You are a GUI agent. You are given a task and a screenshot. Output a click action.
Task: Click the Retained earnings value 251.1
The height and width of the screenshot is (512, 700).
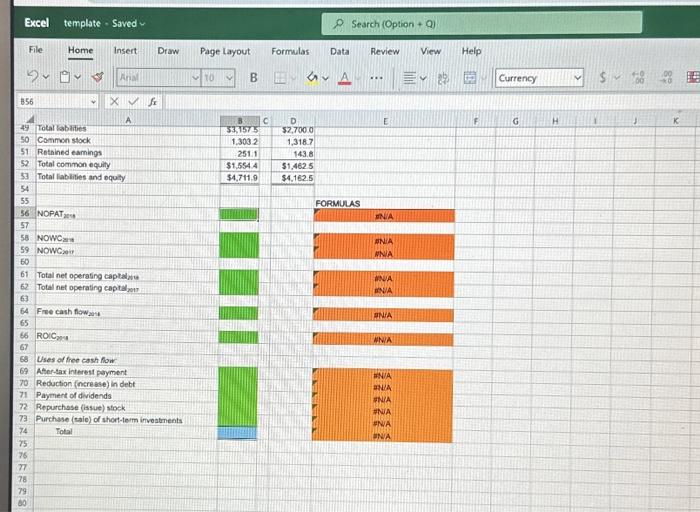240,154
